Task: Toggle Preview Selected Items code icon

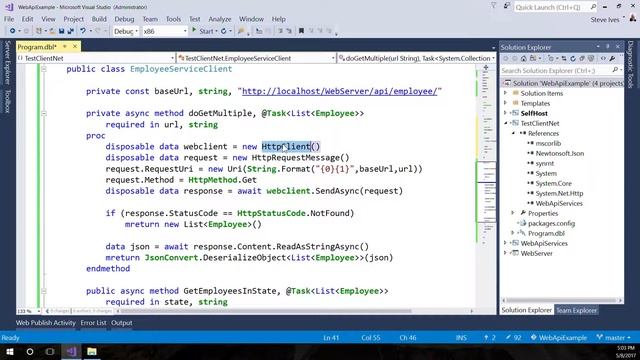Action: (603, 59)
